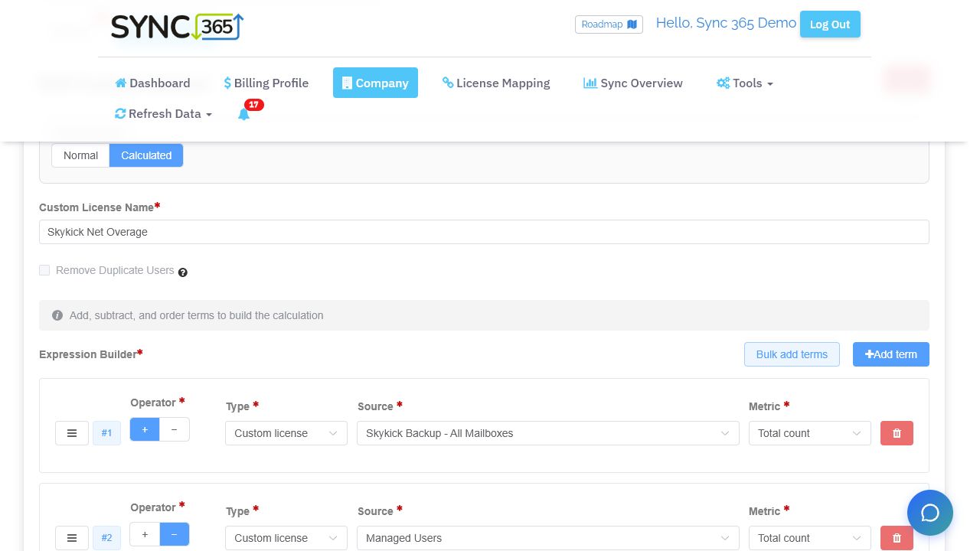Set term #1 operator to minus

tap(175, 429)
